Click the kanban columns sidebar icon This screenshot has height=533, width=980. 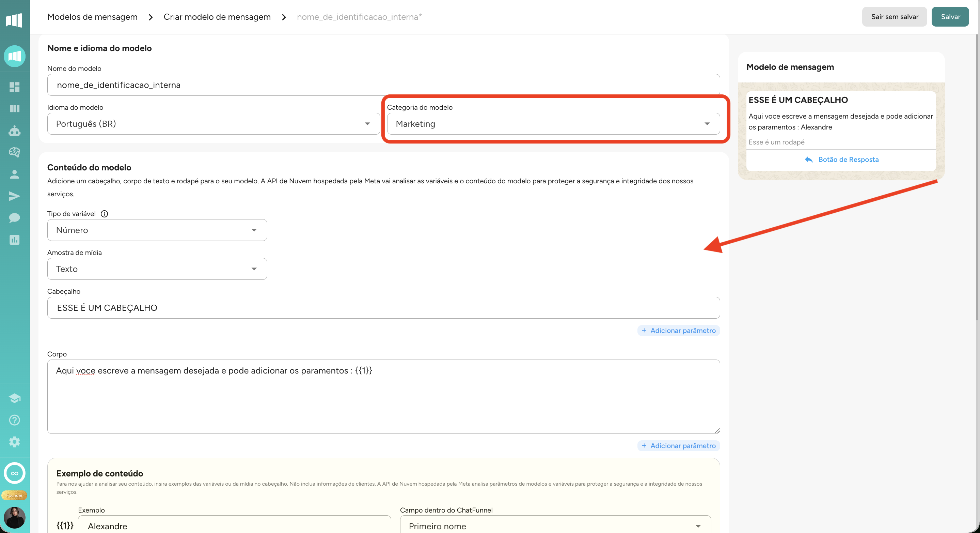(14, 109)
